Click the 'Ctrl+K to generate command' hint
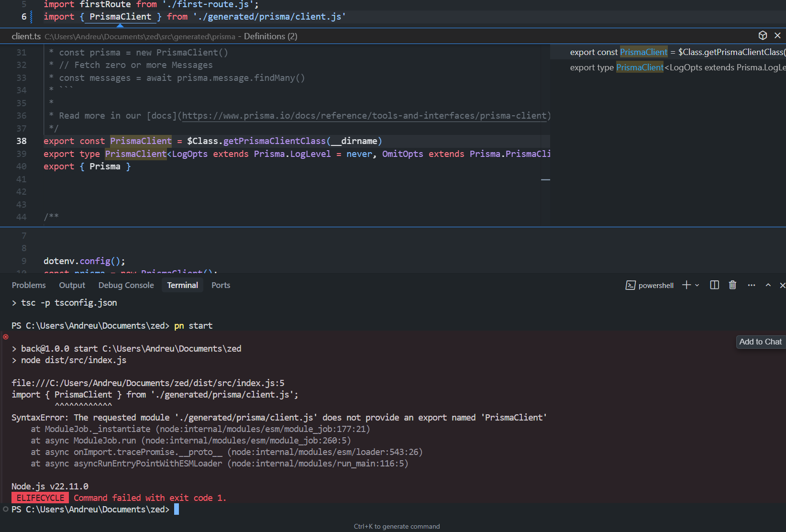 coord(397,526)
